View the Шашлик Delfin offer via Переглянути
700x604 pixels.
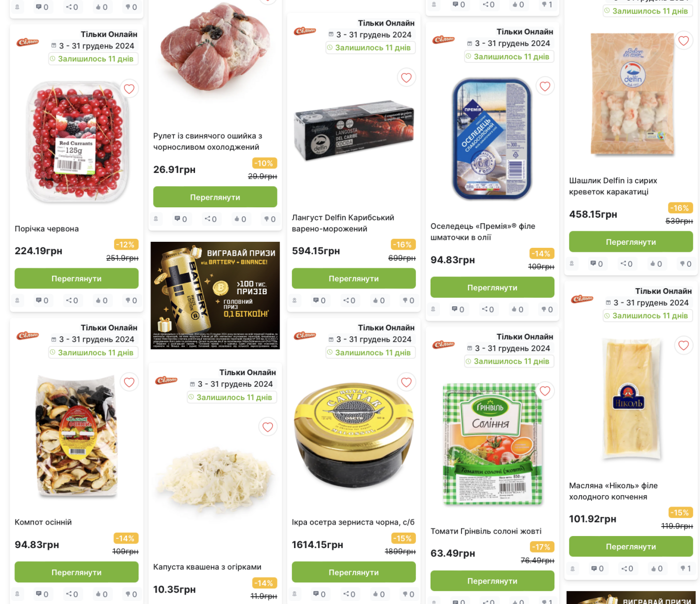click(x=631, y=242)
